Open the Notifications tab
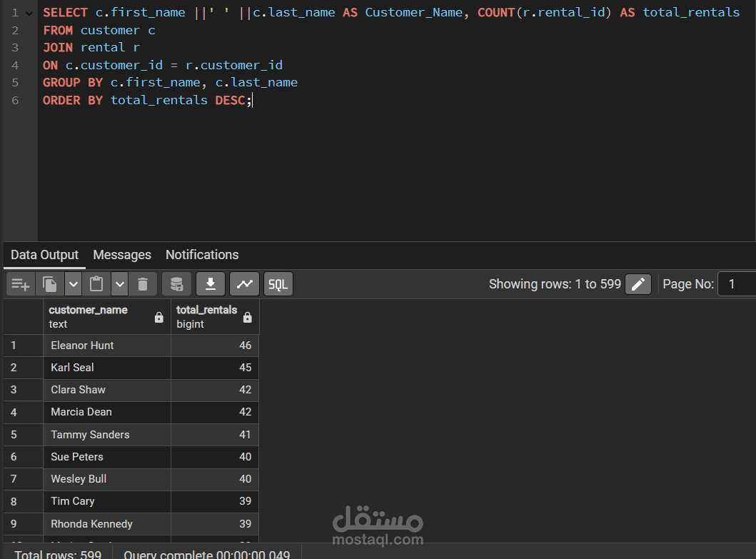The image size is (756, 559). point(201,255)
